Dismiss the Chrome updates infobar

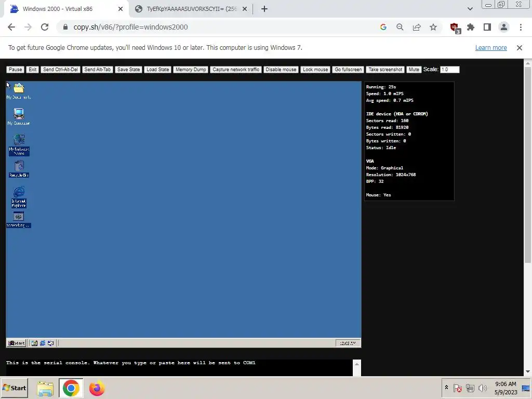[520, 48]
